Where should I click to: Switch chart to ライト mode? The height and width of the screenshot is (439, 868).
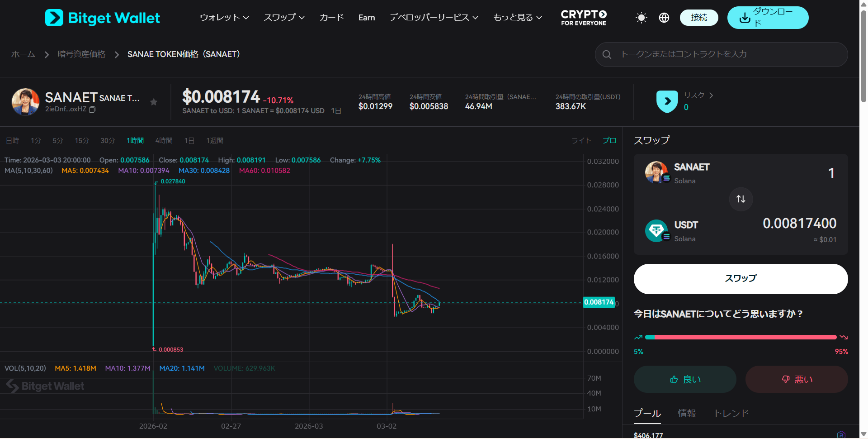click(581, 140)
